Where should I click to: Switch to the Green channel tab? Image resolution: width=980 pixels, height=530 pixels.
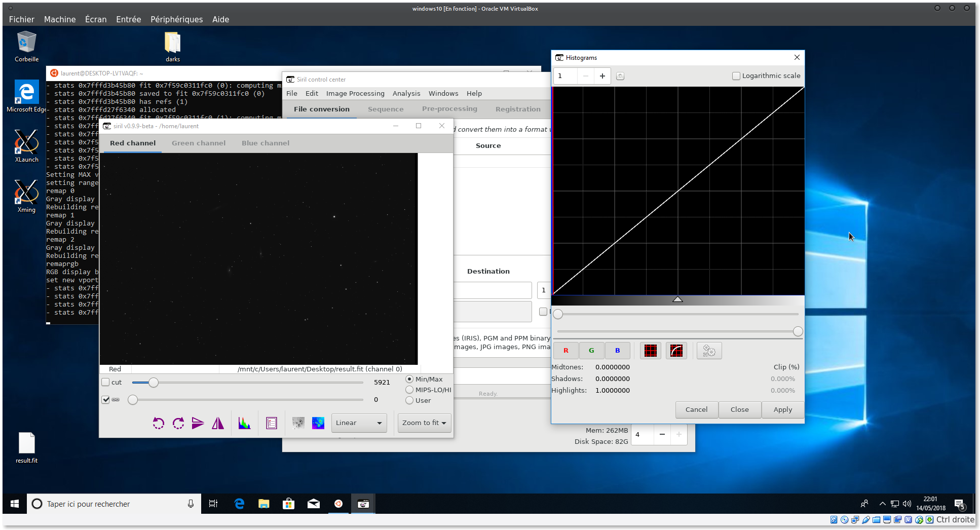pyautogui.click(x=199, y=143)
